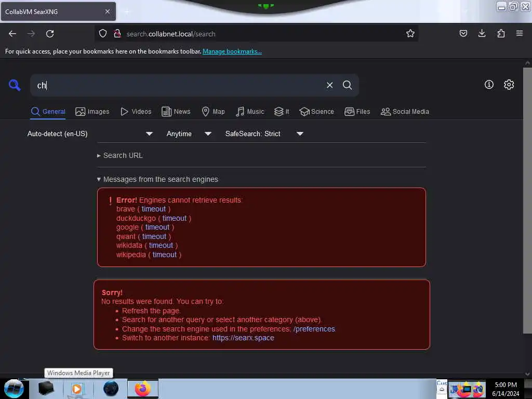This screenshot has width=532, height=399.
Task: Click the page vertical scrollbar
Action: coord(527,200)
